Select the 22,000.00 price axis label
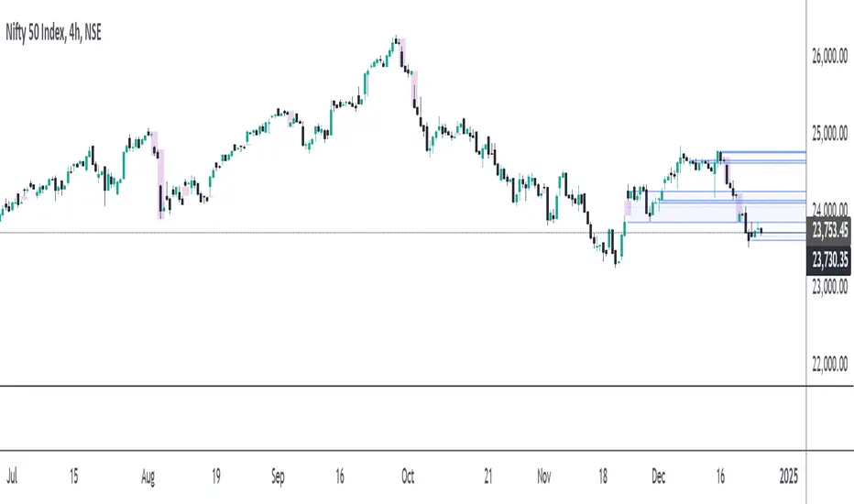This screenshot has height=504, width=854. tap(830, 366)
